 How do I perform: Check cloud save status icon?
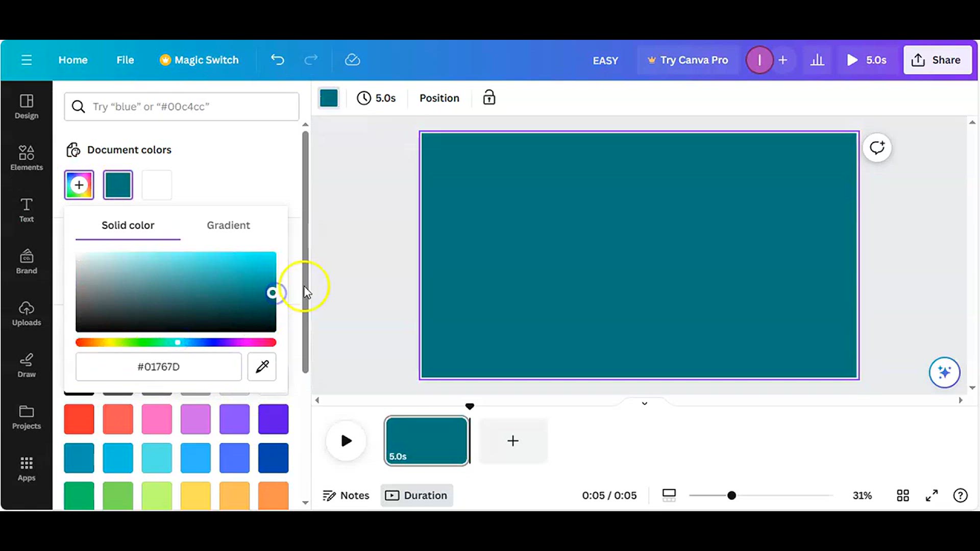pos(353,60)
